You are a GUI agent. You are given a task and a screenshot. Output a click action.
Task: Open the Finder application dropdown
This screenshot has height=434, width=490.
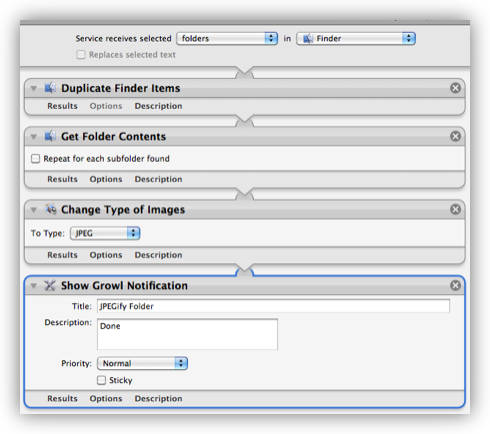[356, 39]
